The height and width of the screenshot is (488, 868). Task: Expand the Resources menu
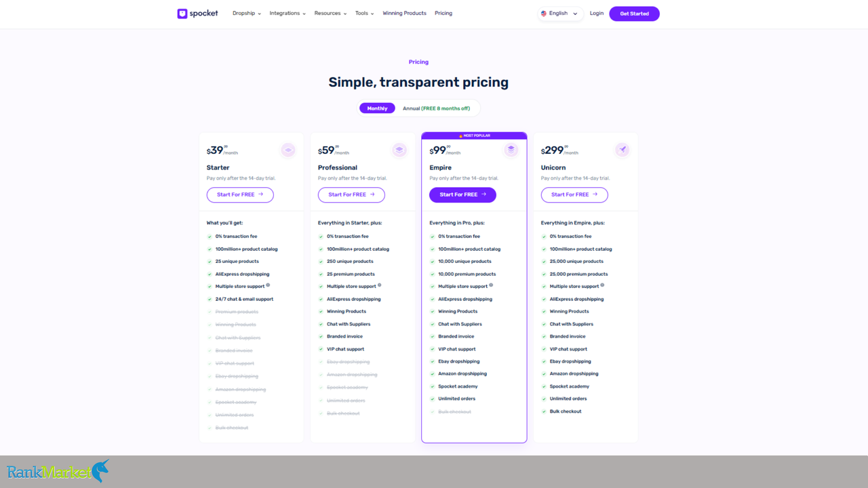330,14
